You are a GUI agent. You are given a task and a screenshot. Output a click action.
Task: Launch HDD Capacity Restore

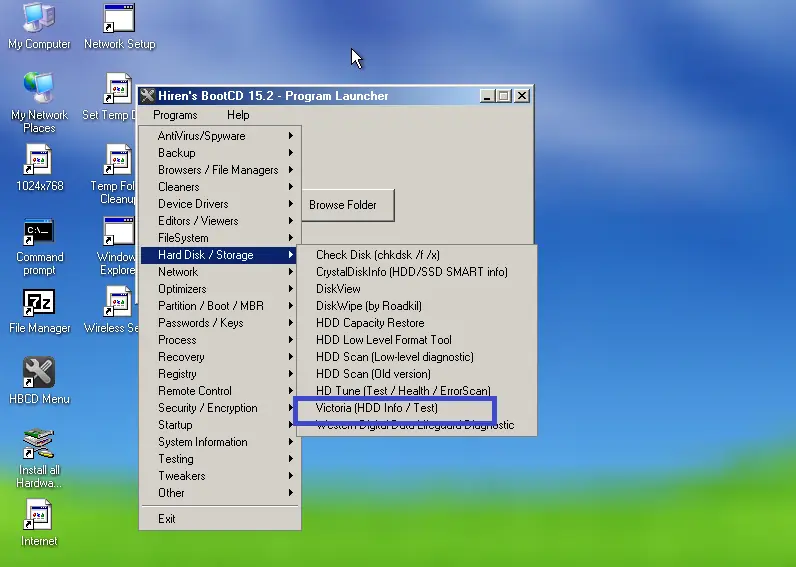pos(416,323)
